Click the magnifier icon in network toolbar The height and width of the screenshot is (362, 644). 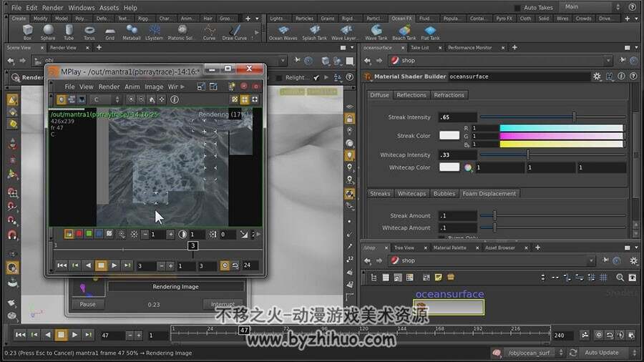(620, 278)
